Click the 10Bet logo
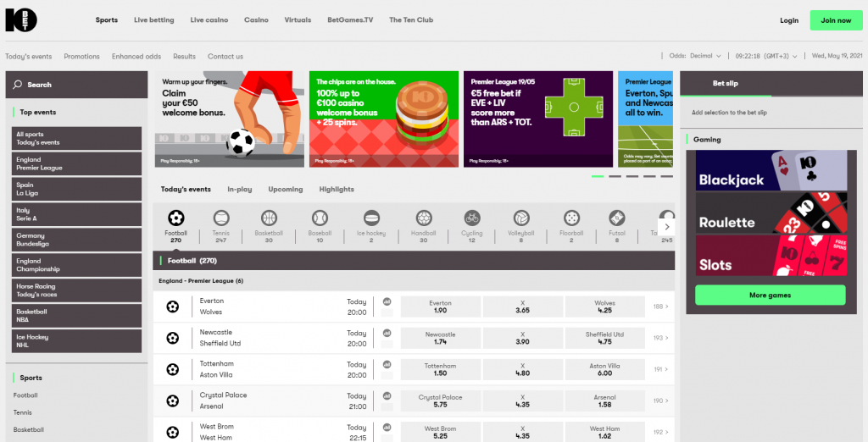Viewport: 868px width, 442px height. point(21,20)
